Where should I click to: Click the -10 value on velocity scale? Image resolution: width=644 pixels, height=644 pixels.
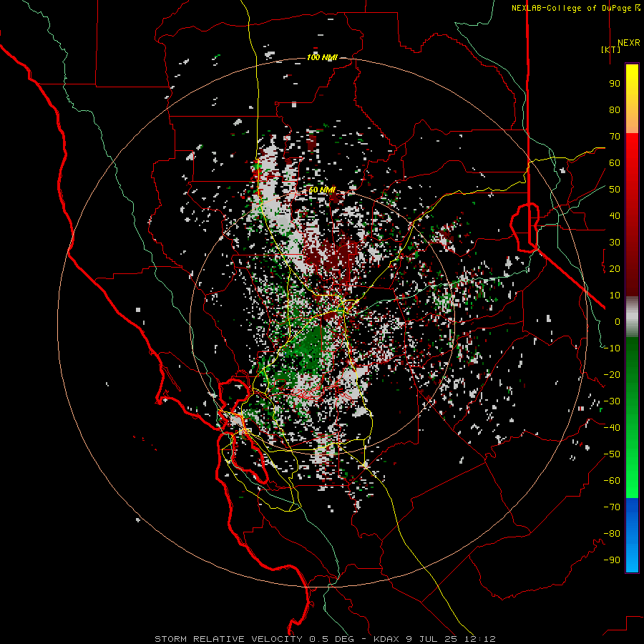(612, 348)
